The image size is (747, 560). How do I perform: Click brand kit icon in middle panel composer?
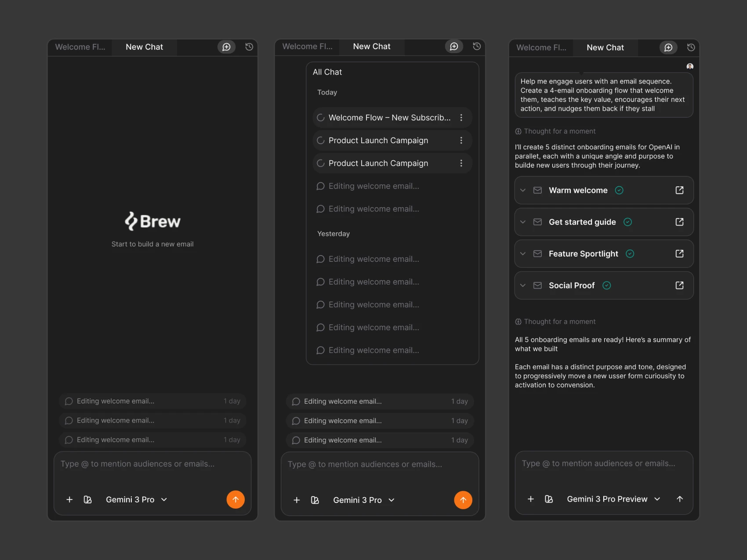(x=315, y=500)
